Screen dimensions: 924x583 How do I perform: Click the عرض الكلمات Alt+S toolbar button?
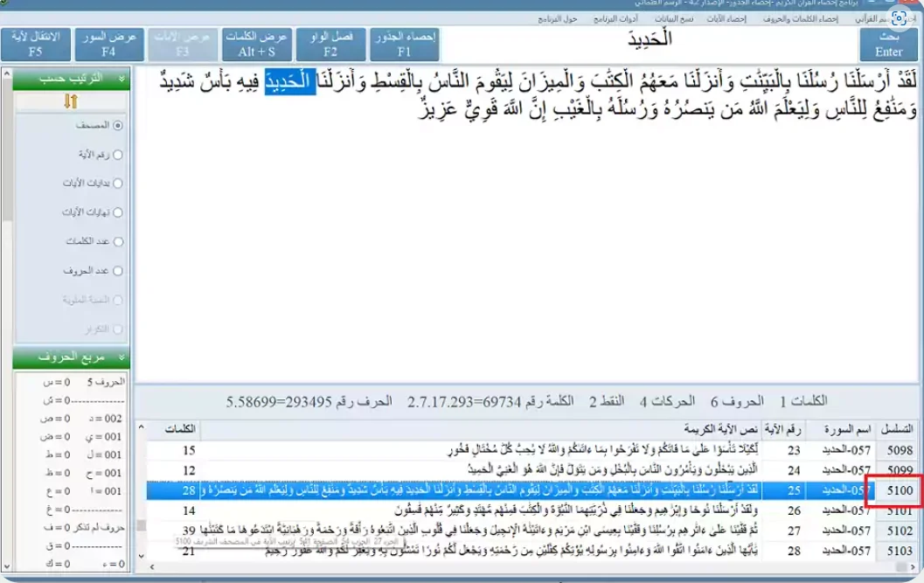pyautogui.click(x=254, y=44)
